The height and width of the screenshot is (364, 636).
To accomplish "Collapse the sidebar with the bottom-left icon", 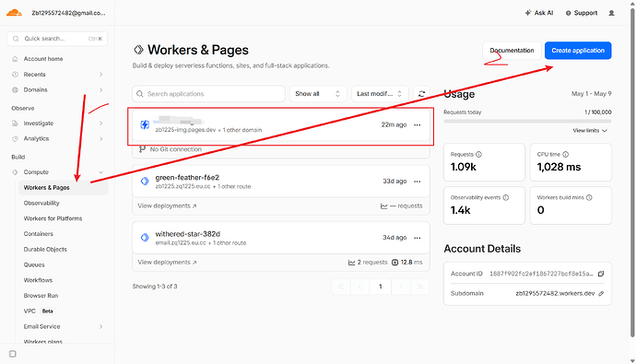I will click(13, 354).
